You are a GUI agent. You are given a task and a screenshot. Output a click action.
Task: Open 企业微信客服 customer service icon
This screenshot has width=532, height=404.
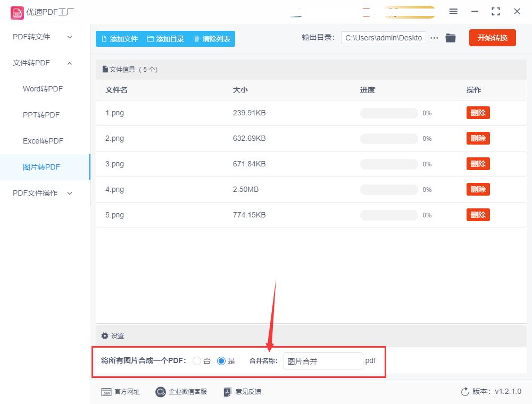pos(160,392)
